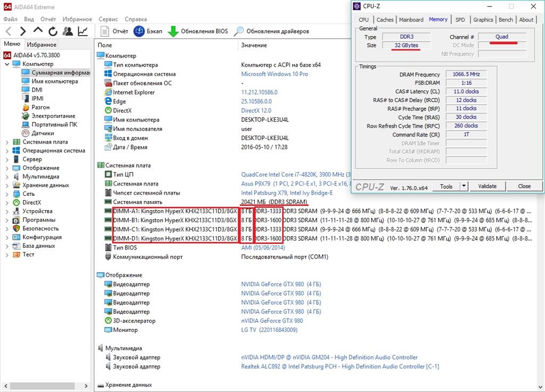Click the Отчёт report toolbar button
This screenshot has width=545, height=392.
[x=114, y=31]
